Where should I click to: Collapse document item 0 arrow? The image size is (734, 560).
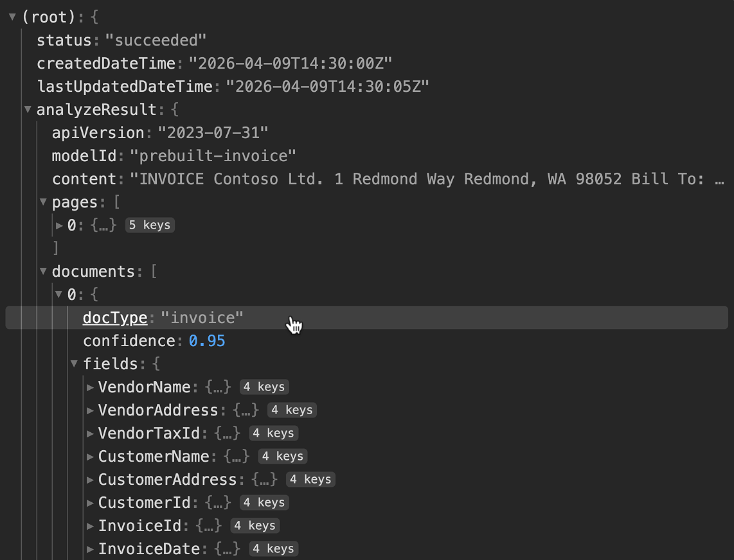[59, 295]
